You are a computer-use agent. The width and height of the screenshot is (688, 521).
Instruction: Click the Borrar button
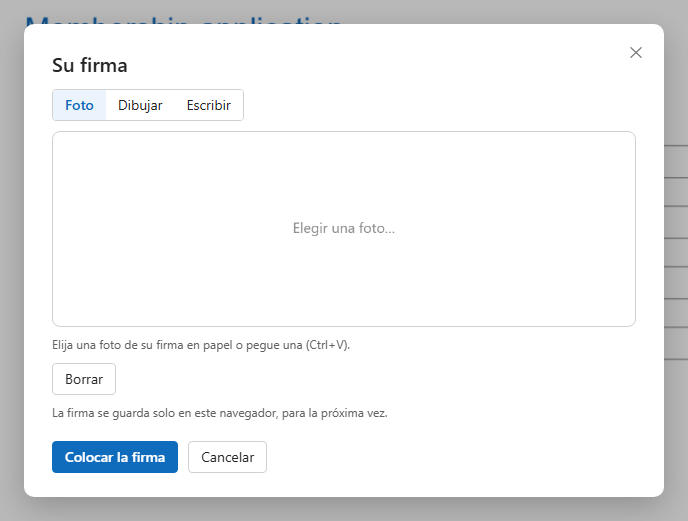point(84,379)
